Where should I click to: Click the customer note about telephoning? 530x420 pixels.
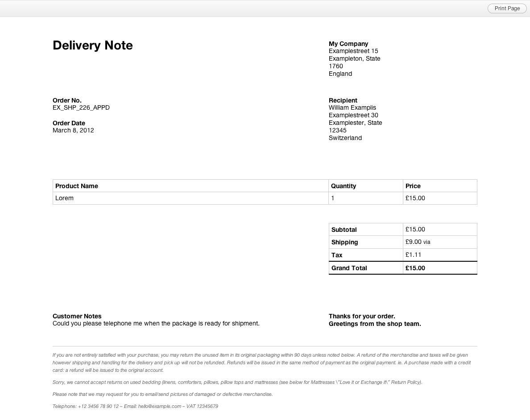156,323
